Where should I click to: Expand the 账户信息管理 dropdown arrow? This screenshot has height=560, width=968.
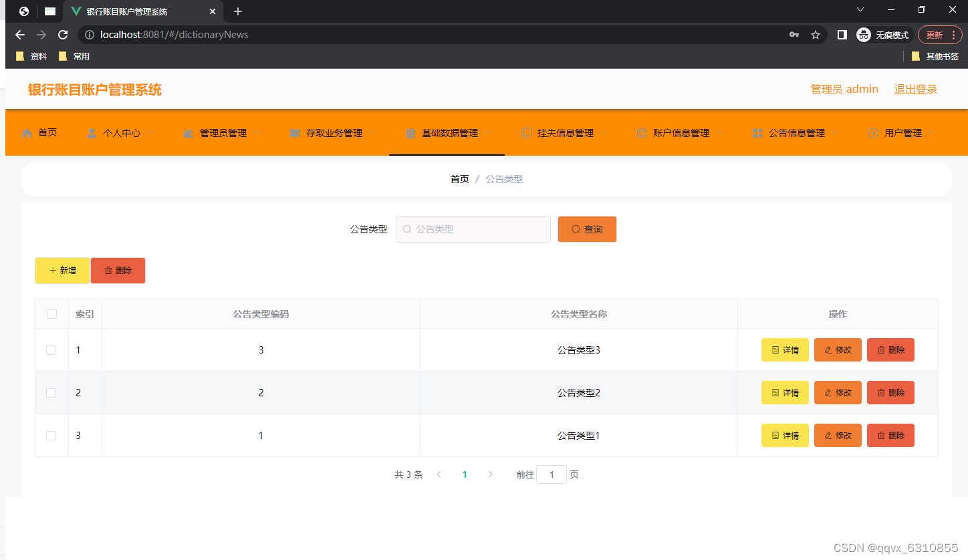pyautogui.click(x=719, y=132)
